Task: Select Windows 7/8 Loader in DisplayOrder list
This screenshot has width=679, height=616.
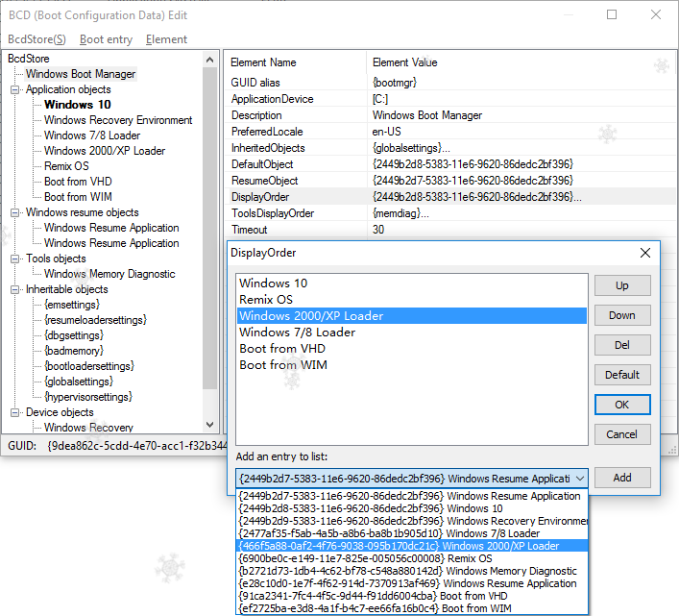Action: point(412,333)
